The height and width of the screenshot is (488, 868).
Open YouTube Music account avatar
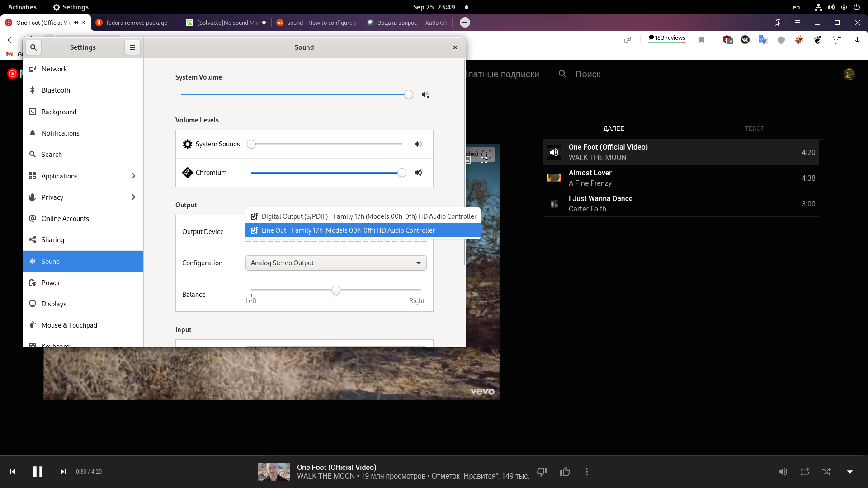tap(849, 74)
